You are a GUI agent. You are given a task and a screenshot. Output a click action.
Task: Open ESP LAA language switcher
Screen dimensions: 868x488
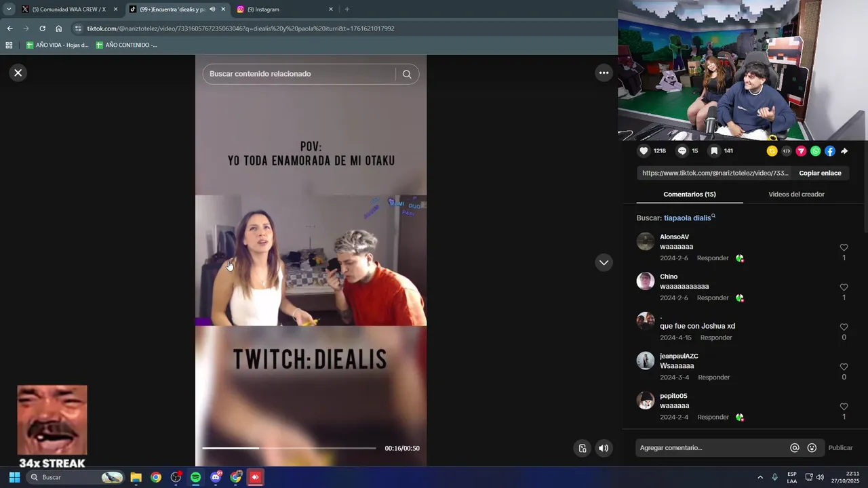click(x=792, y=477)
